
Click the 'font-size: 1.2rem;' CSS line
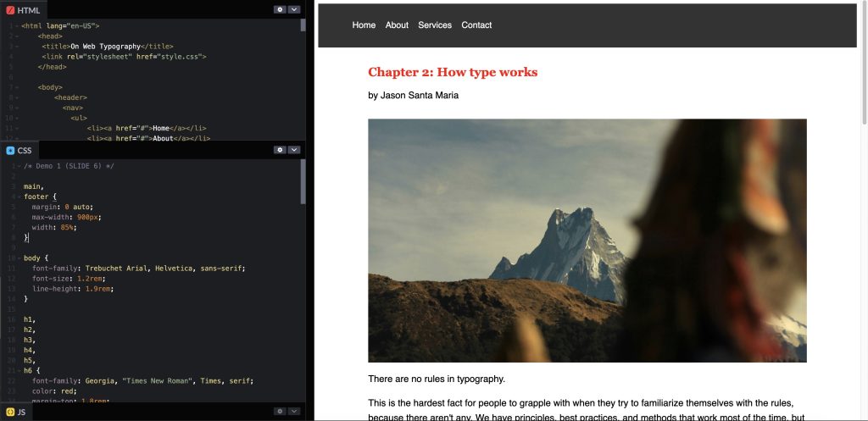point(69,279)
